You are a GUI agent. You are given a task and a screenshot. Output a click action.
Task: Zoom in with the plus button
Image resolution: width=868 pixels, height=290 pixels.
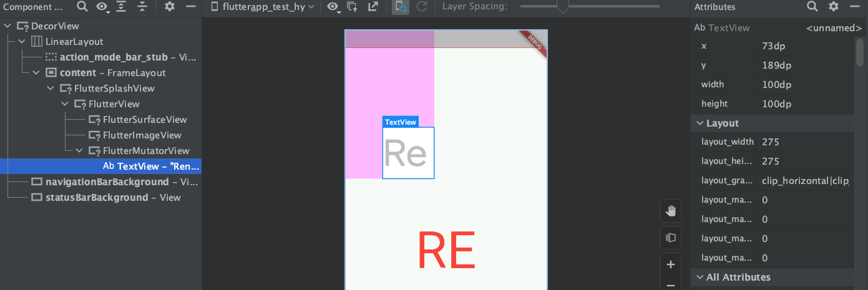click(671, 264)
